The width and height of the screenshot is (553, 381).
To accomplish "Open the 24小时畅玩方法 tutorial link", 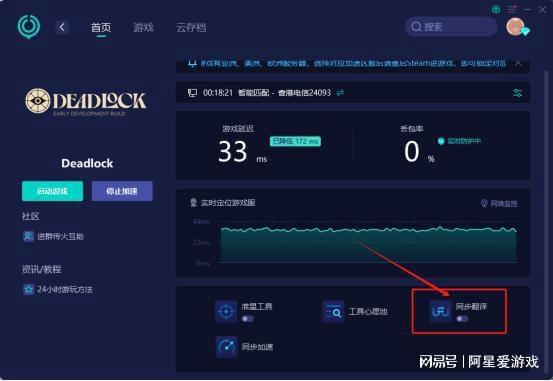I will click(65, 290).
